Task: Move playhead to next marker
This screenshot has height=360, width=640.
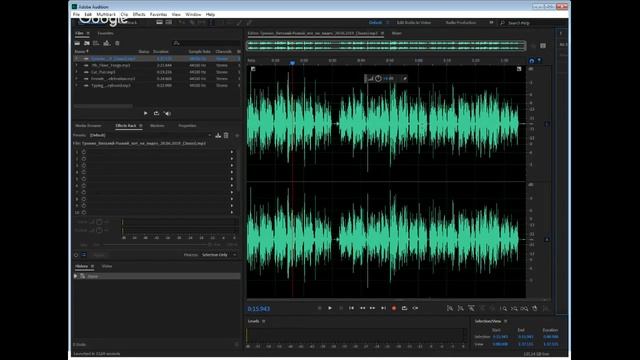Action: pyautogui.click(x=383, y=309)
